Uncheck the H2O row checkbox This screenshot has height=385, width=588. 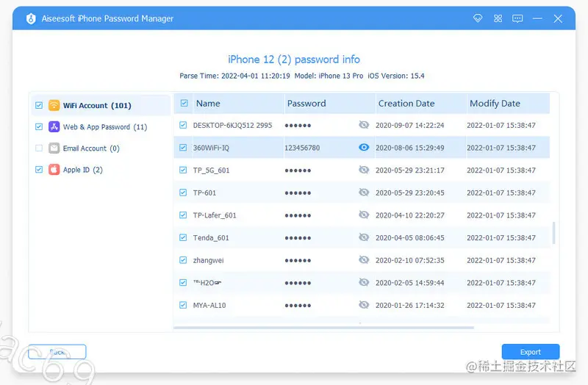coord(183,282)
